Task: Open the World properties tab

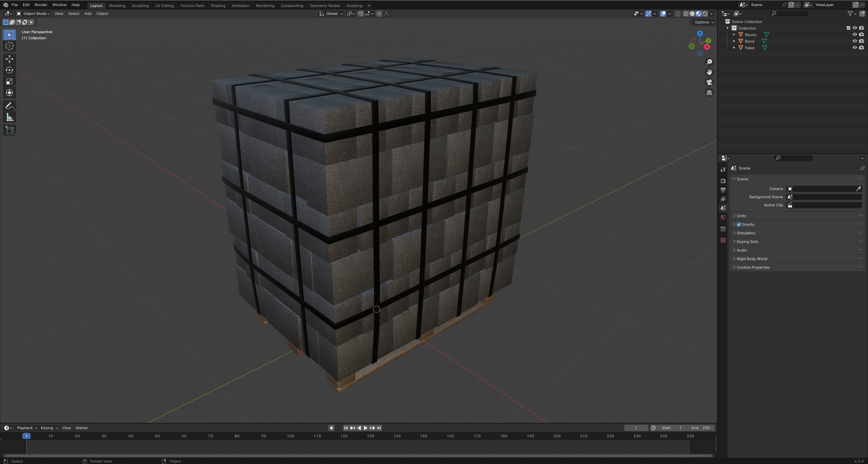Action: point(723,217)
